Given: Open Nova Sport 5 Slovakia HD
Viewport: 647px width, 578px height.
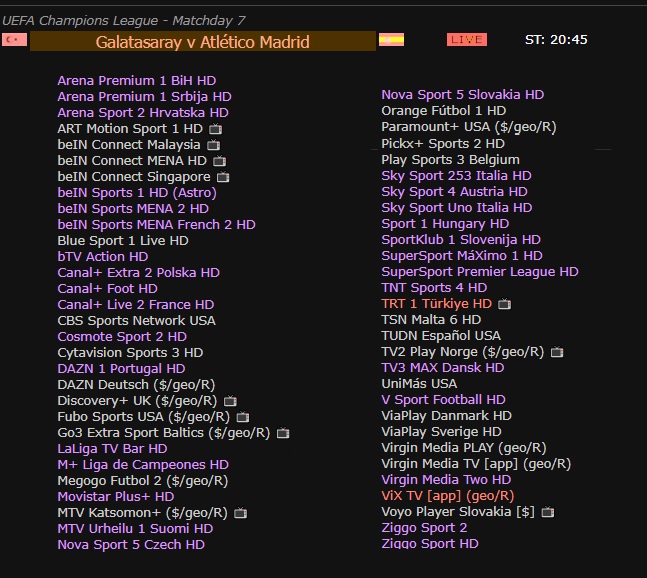Looking at the screenshot, I should [x=463, y=95].
